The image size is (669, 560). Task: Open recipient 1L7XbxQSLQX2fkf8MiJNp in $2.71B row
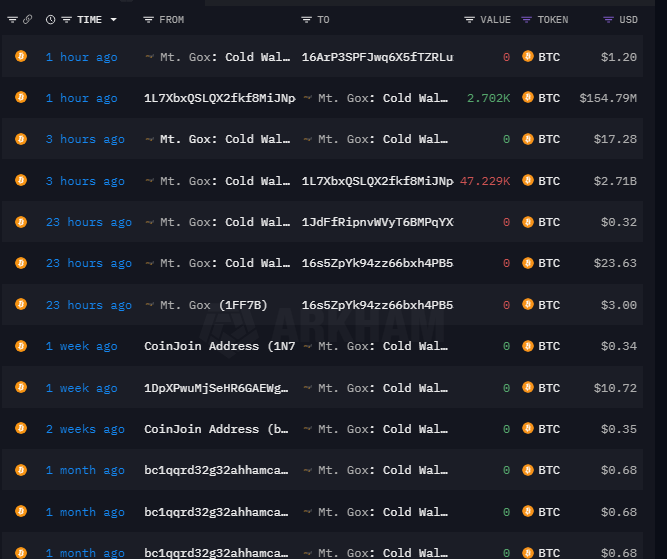coord(377,181)
